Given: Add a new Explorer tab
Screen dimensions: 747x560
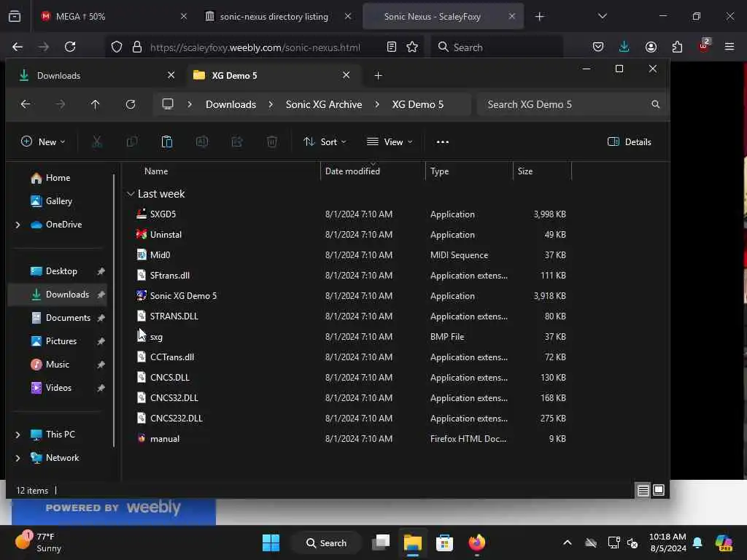Looking at the screenshot, I should tap(378, 75).
